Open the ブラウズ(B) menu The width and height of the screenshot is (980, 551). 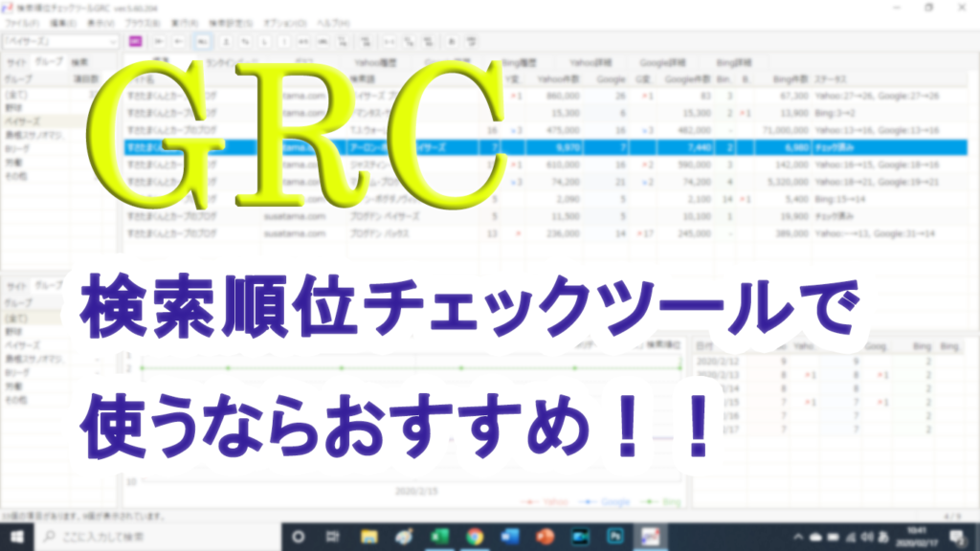click(x=143, y=23)
